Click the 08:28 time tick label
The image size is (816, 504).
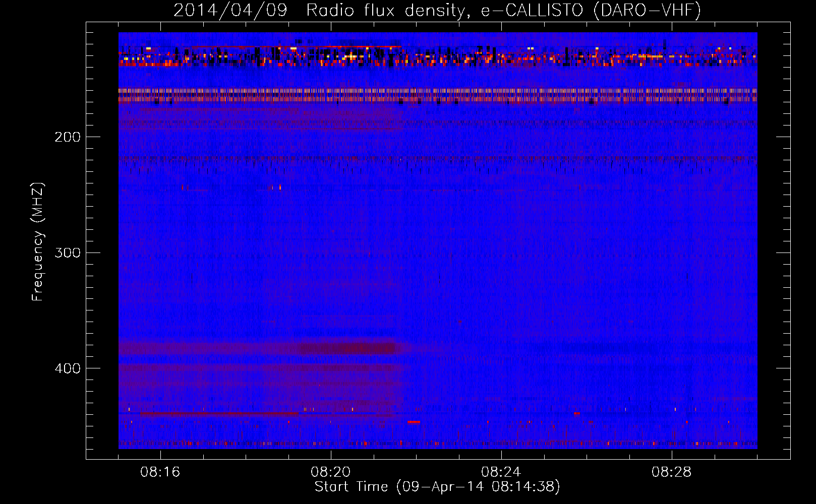tap(672, 472)
